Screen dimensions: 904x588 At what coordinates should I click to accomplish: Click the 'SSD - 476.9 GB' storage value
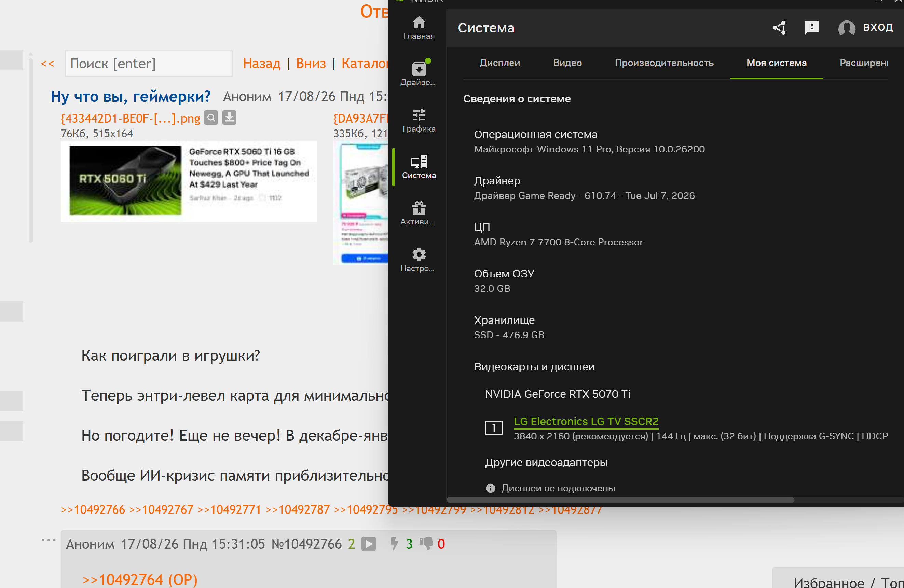tap(509, 334)
